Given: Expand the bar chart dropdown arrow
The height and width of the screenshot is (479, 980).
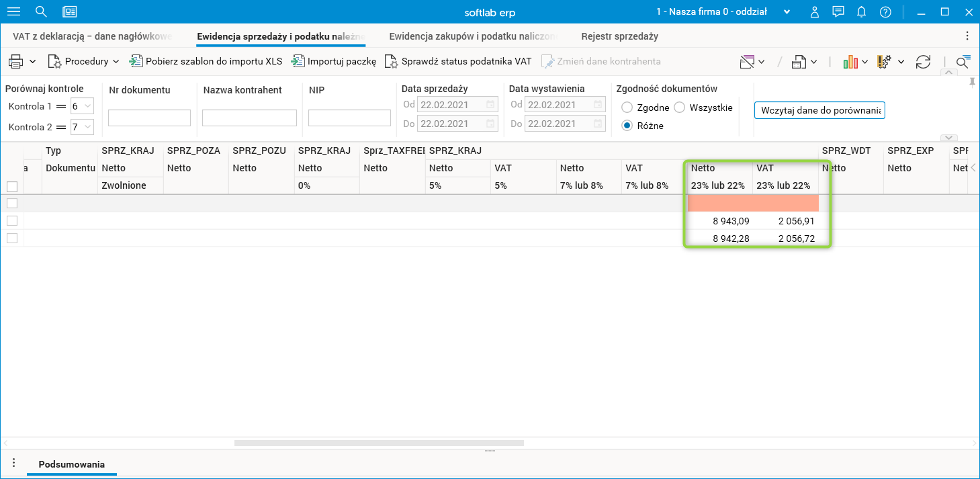Looking at the screenshot, I should (x=865, y=62).
